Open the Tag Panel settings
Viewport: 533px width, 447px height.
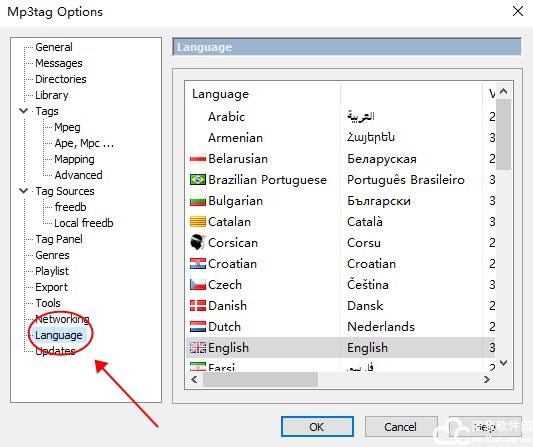click(x=59, y=239)
